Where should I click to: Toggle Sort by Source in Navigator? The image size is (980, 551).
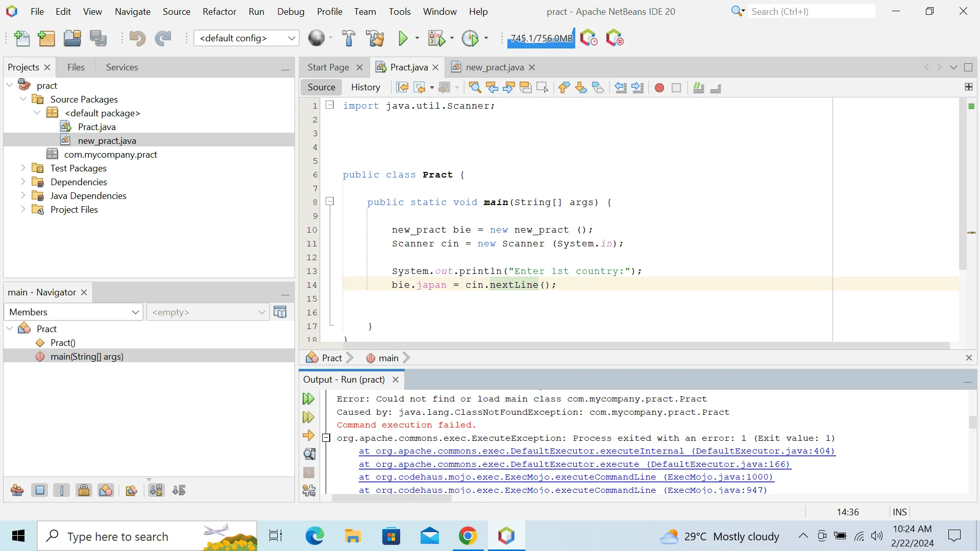tap(179, 491)
